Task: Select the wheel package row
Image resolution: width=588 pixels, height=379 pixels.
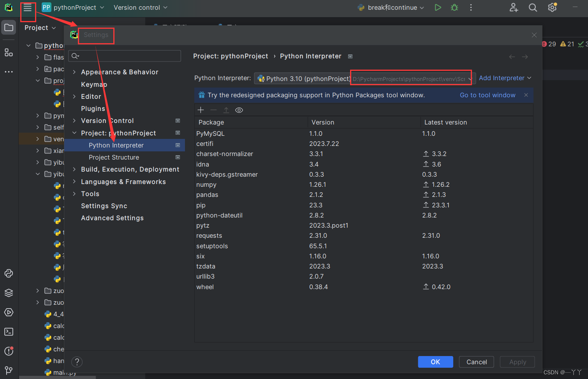Action: click(364, 287)
